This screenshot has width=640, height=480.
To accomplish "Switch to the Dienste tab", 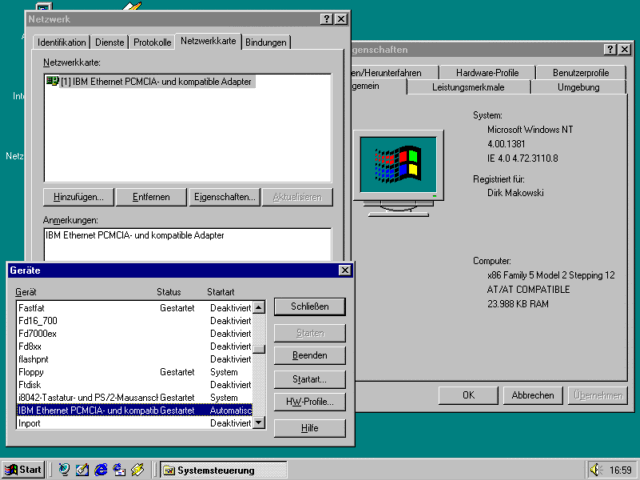I will click(x=109, y=42).
